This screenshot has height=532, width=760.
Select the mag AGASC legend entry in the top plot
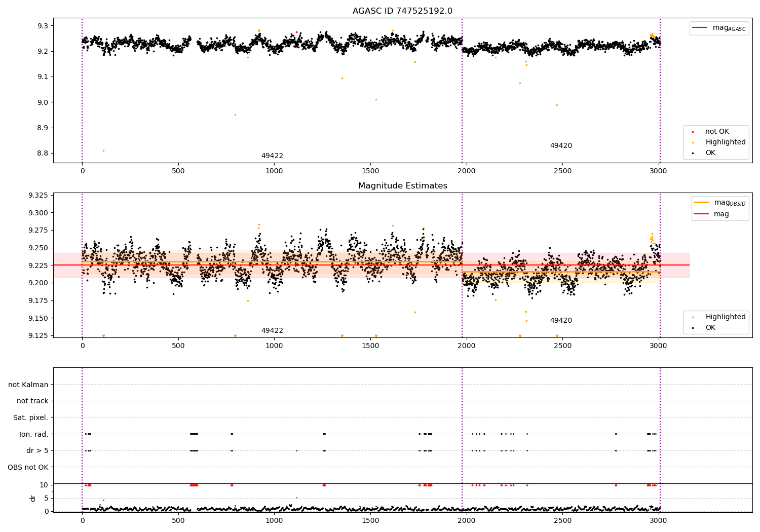tap(719, 28)
